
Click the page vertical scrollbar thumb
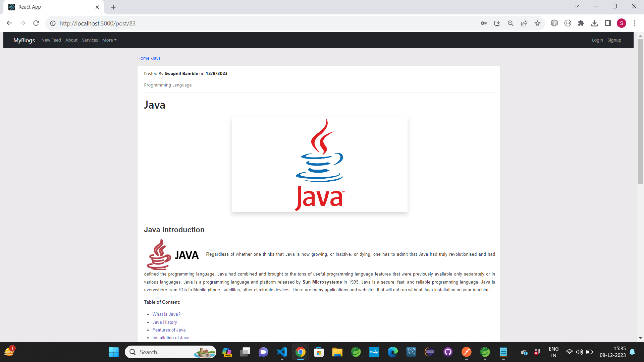coord(640,111)
